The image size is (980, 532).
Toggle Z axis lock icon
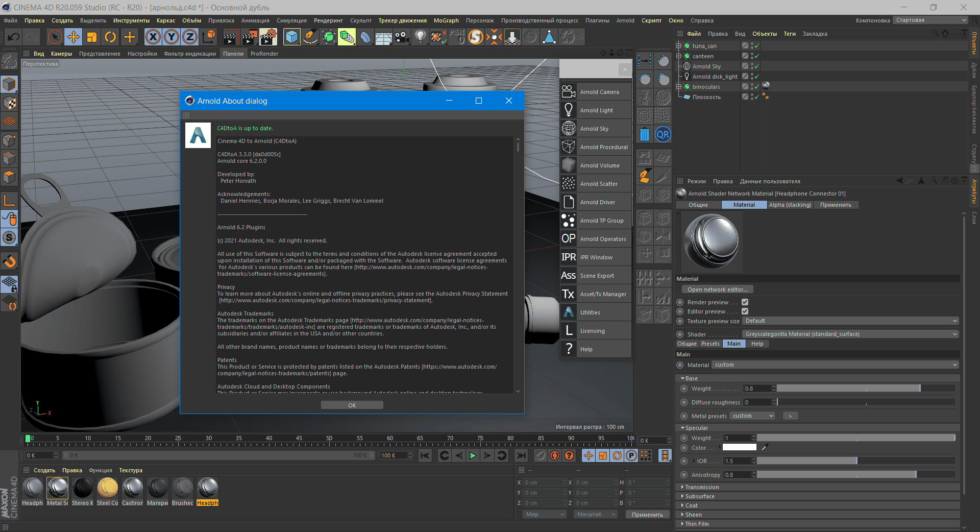coord(190,37)
